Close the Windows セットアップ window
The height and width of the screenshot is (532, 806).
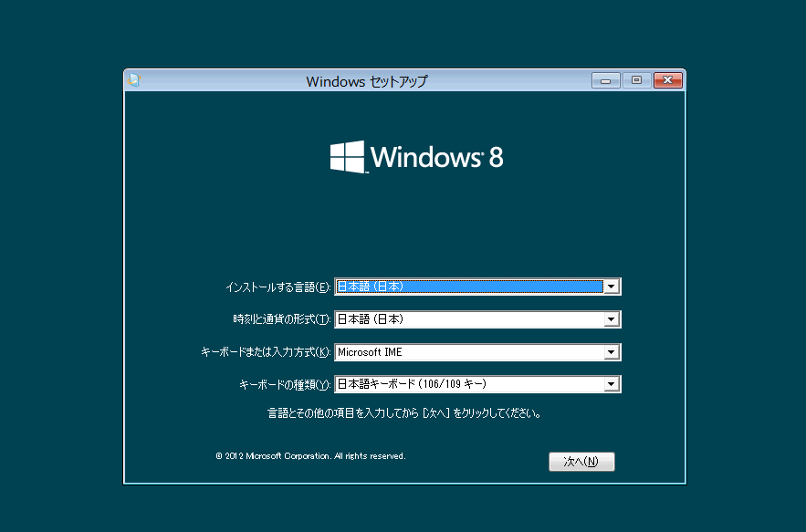pyautogui.click(x=668, y=80)
